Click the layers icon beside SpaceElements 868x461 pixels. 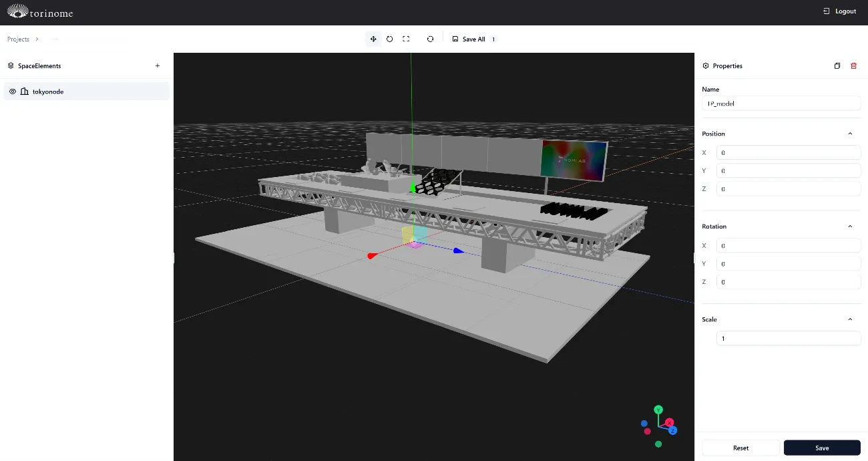pyautogui.click(x=10, y=65)
